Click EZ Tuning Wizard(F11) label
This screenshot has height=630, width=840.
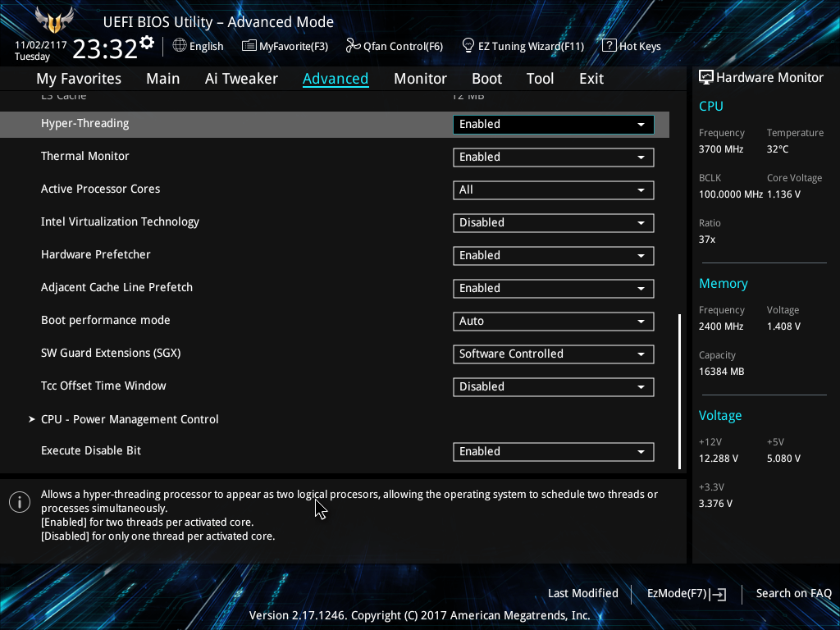click(531, 46)
